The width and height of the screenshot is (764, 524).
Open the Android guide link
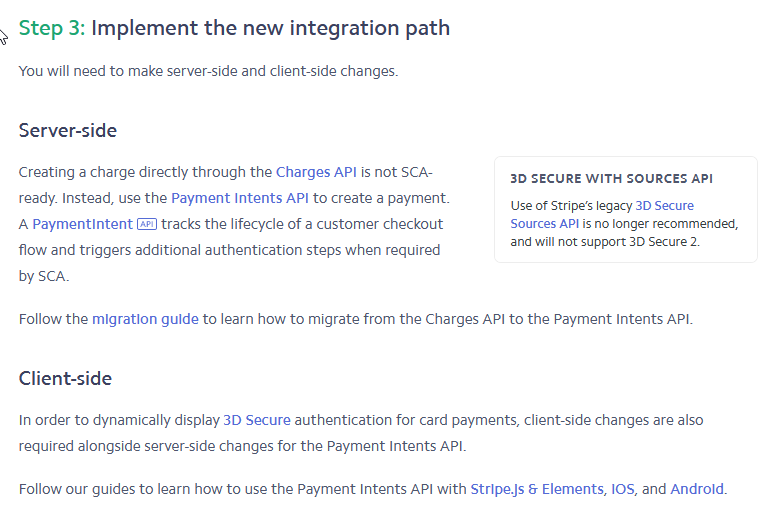(x=697, y=489)
